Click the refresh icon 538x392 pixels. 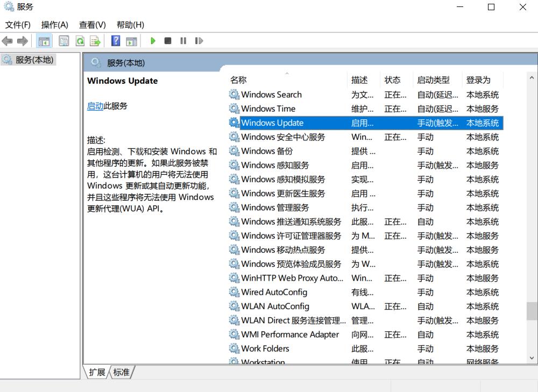point(79,40)
